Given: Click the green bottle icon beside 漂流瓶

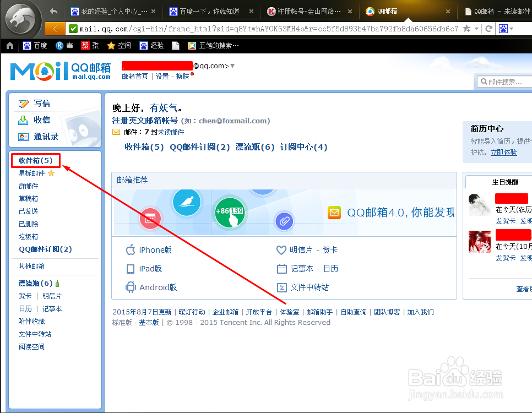Looking at the screenshot, I should point(57,284).
